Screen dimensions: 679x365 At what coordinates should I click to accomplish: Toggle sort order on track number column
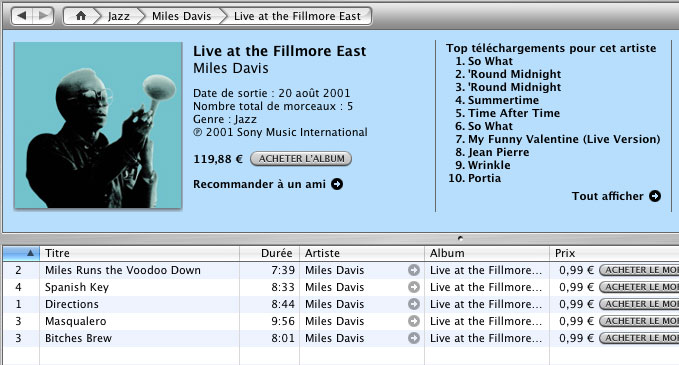(x=21, y=253)
